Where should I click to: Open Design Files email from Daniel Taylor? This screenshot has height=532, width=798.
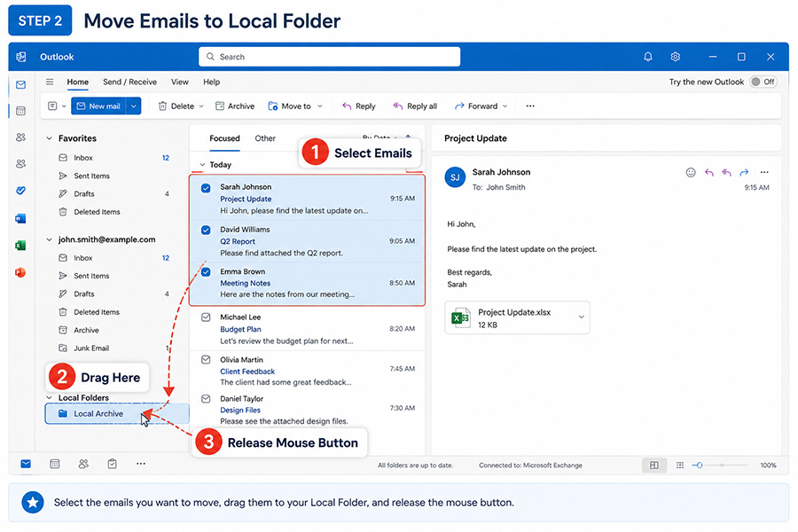coord(308,410)
